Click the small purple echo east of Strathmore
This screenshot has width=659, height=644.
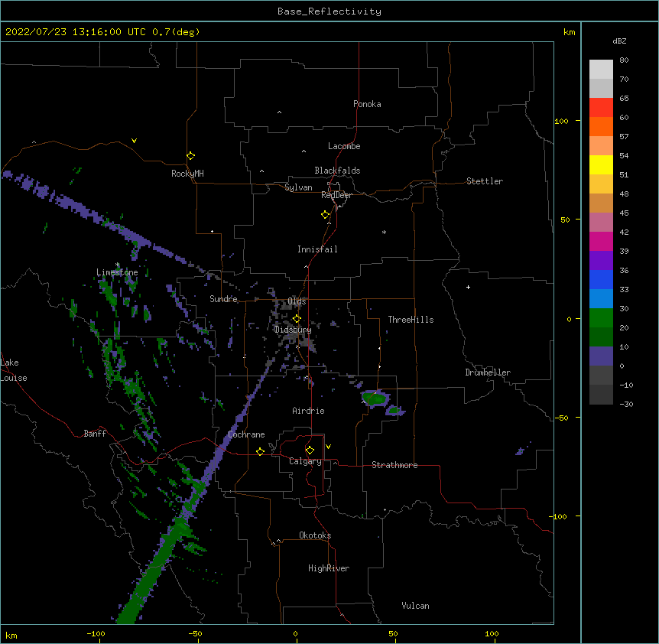[521, 451]
